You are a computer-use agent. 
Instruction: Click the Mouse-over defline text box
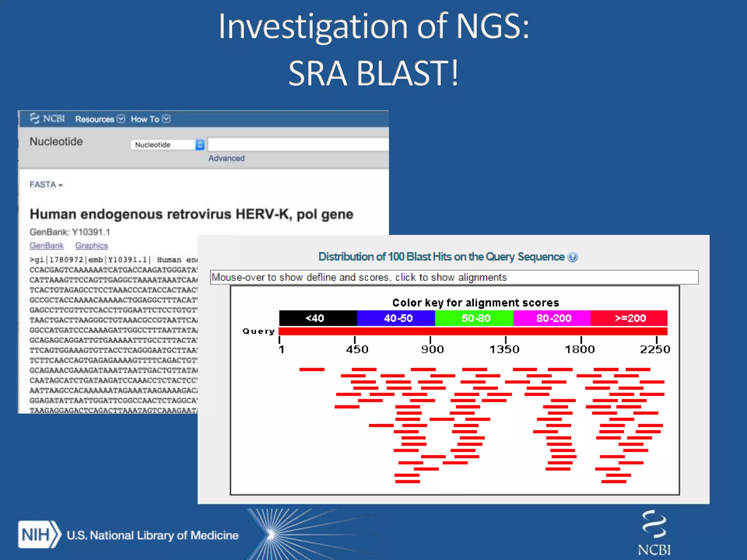click(x=454, y=277)
